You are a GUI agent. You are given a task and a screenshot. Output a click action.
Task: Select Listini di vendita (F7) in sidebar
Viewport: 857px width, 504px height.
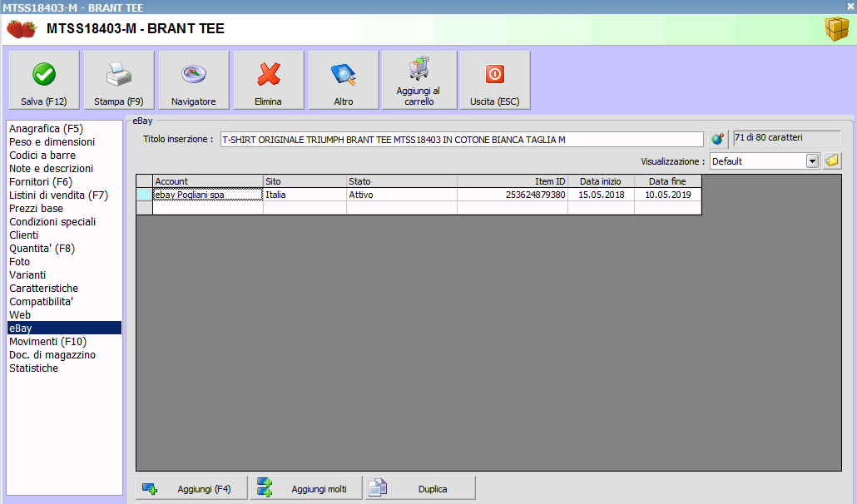pyautogui.click(x=58, y=195)
